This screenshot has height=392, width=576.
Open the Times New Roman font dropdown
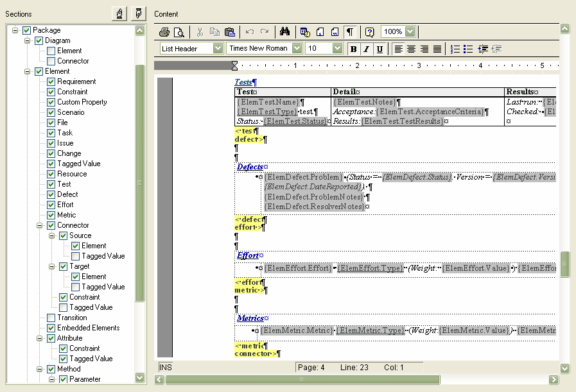pos(297,49)
